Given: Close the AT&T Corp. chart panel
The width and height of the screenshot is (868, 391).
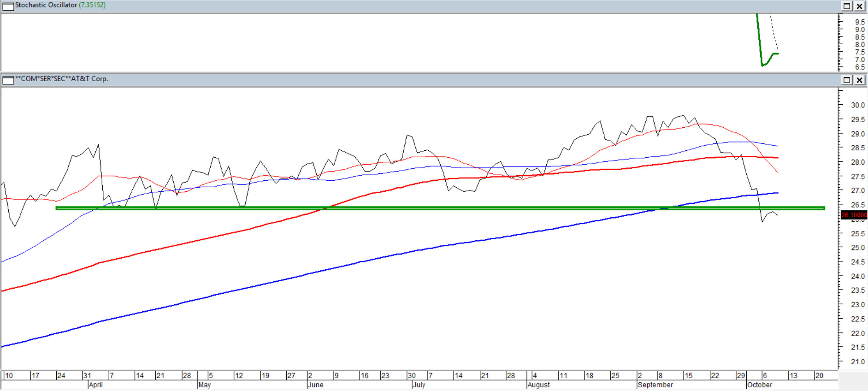Looking at the screenshot, I should [860, 80].
